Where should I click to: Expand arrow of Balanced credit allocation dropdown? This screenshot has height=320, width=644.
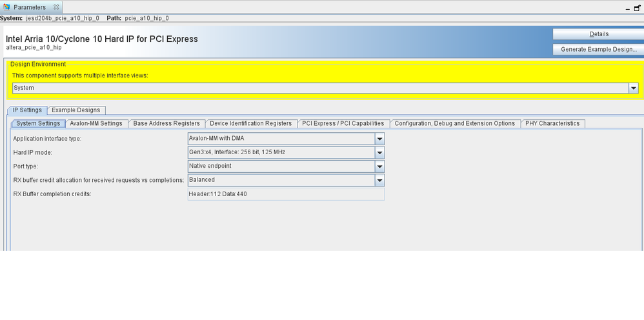(379, 181)
